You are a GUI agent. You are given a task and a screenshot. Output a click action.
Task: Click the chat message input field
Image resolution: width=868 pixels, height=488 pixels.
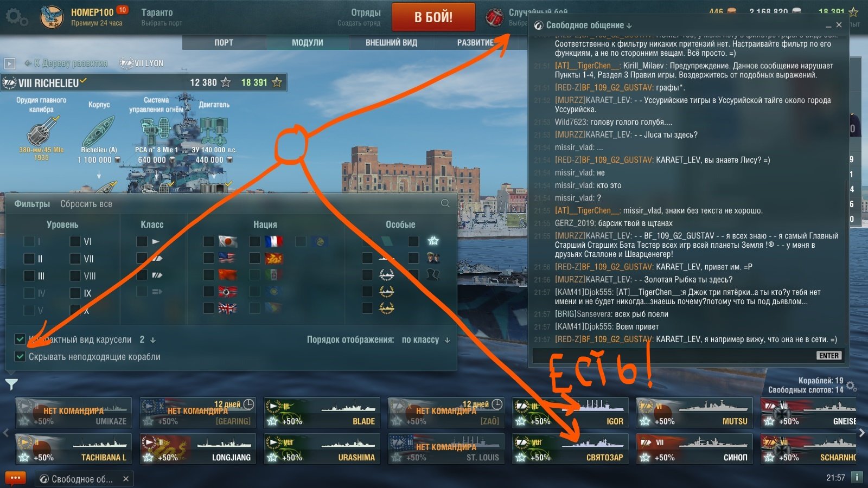pyautogui.click(x=674, y=356)
